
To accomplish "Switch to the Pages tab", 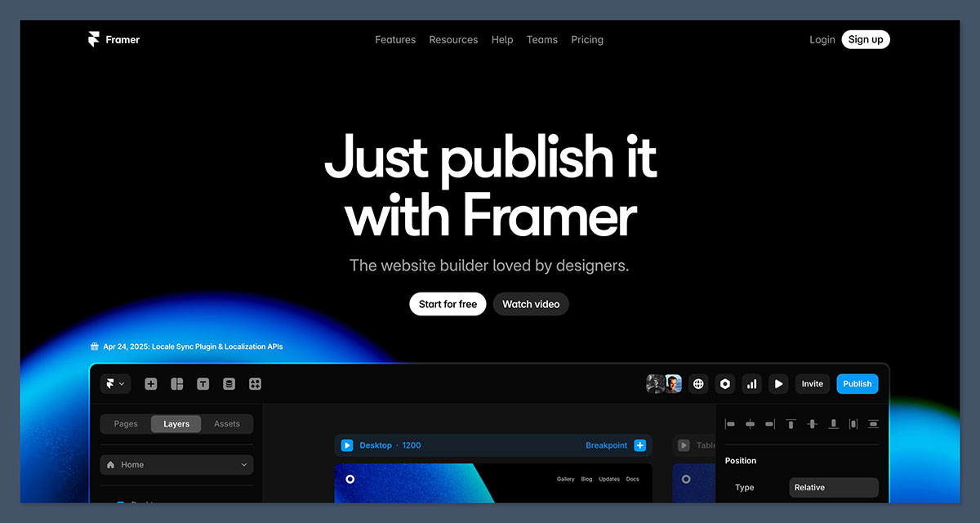I will (126, 424).
